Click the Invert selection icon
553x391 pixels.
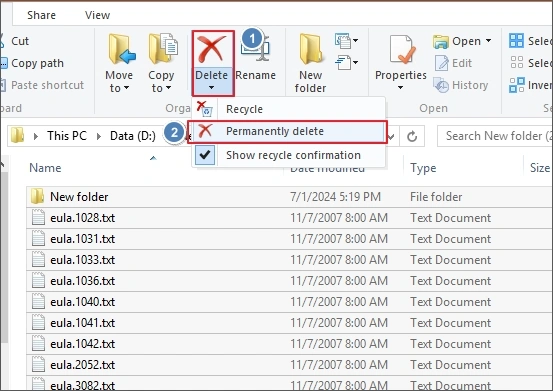coord(517,85)
